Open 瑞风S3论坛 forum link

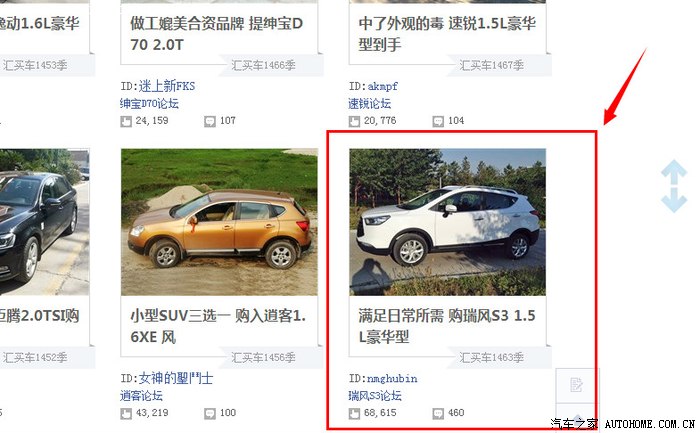(x=375, y=396)
